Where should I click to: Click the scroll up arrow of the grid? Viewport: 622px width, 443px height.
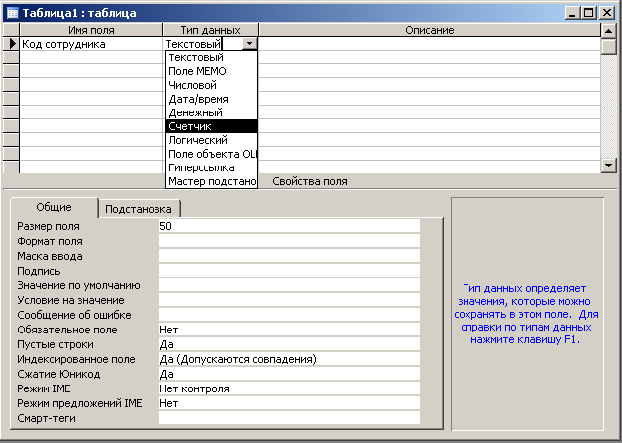click(x=609, y=30)
